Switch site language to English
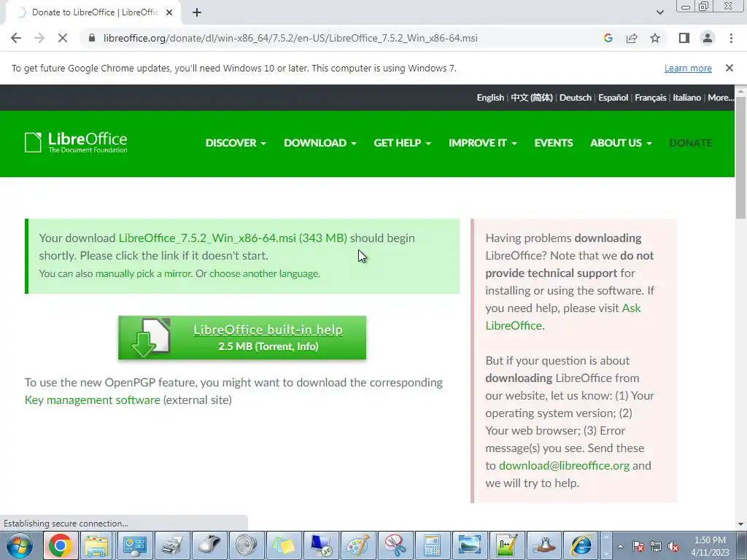Image resolution: width=747 pixels, height=560 pixels. tap(490, 98)
